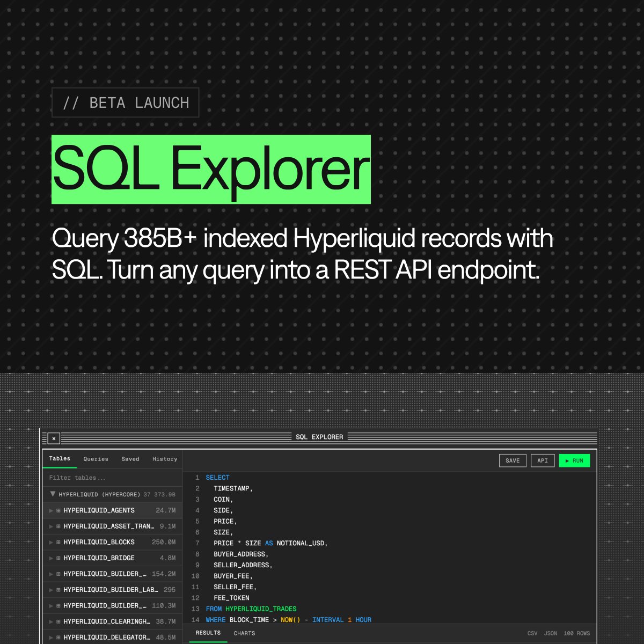Image resolution: width=644 pixels, height=644 pixels.
Task: Click the 24.7M row count value
Action: [166, 510]
